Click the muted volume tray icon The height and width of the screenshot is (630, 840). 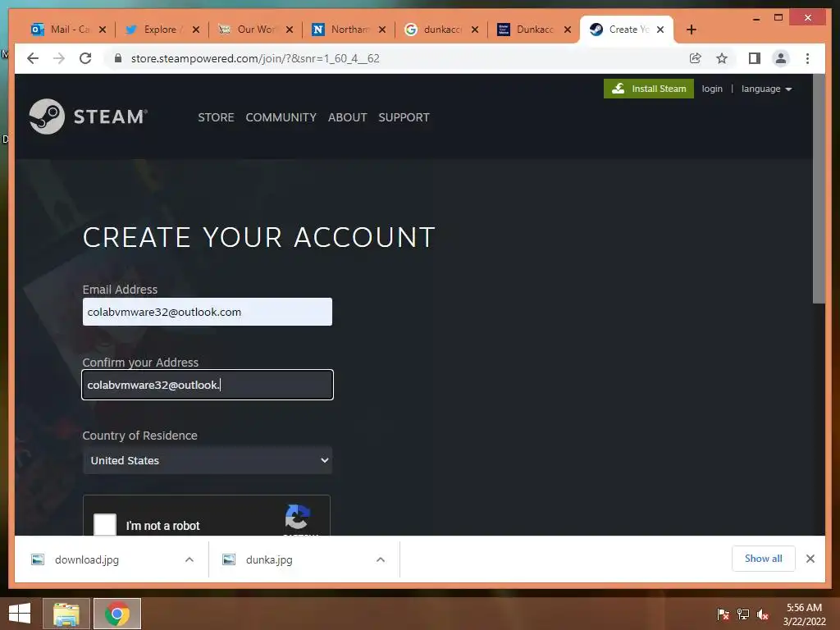pyautogui.click(x=762, y=614)
